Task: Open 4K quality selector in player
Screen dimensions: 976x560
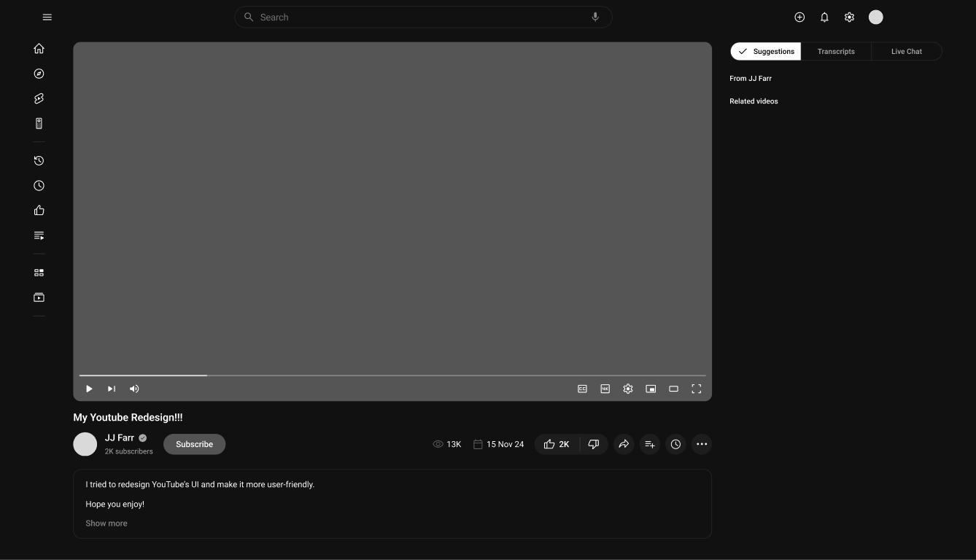Action: tap(605, 389)
